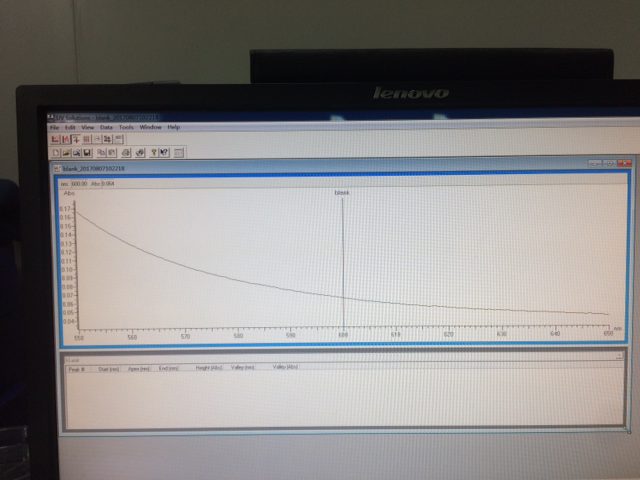Click the open folder icon
The image size is (640, 480).
tap(66, 153)
